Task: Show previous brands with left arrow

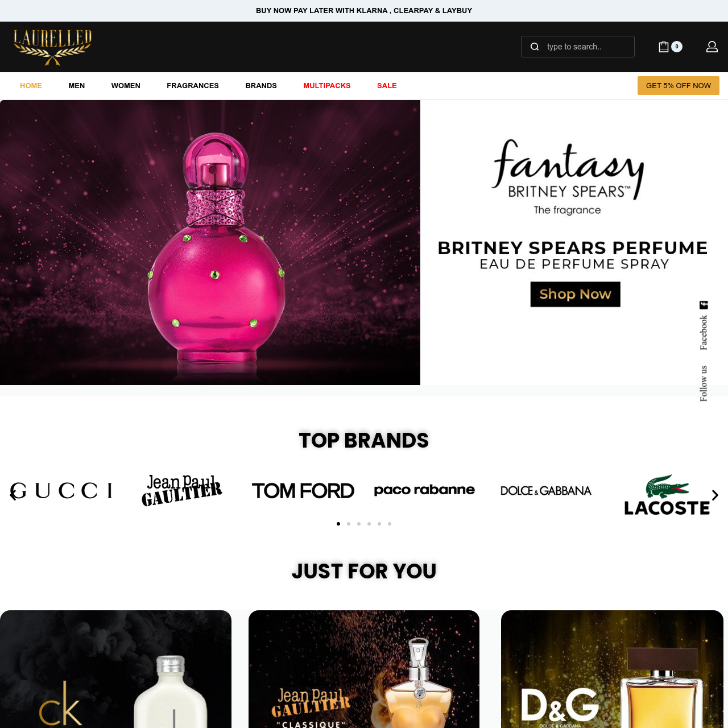Action: coord(13,495)
